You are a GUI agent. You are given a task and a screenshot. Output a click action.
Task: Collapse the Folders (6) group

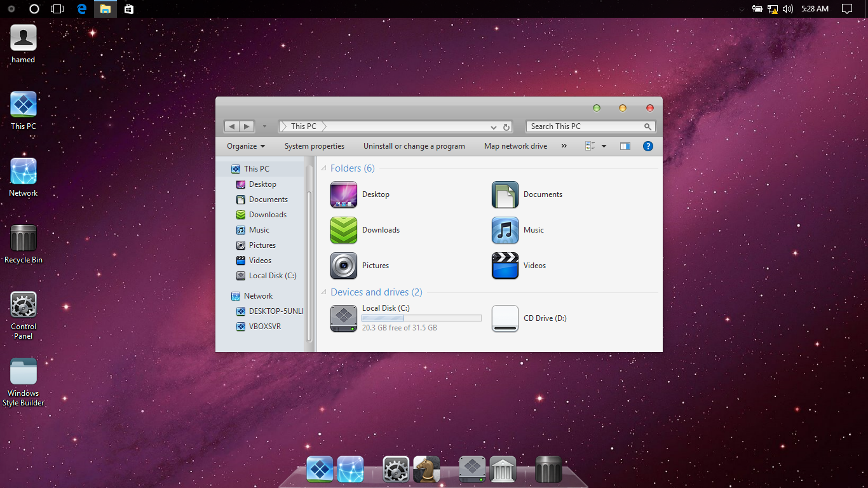323,168
